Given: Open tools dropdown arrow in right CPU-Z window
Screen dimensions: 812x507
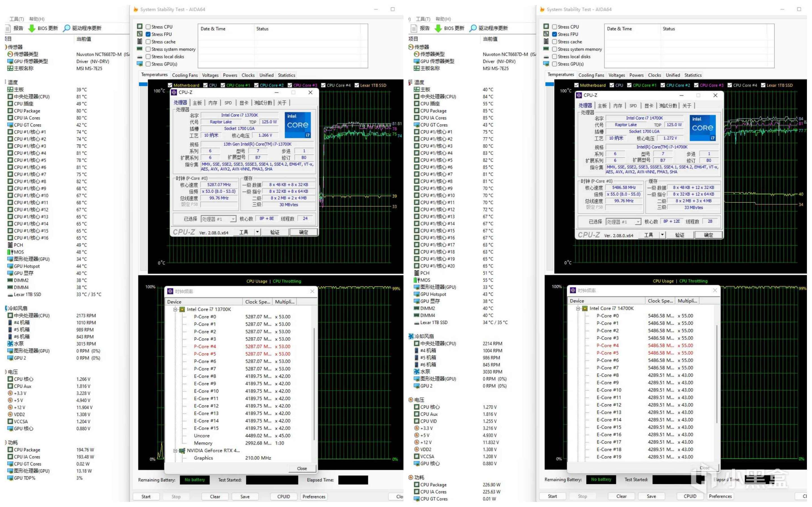Looking at the screenshot, I should coord(662,235).
